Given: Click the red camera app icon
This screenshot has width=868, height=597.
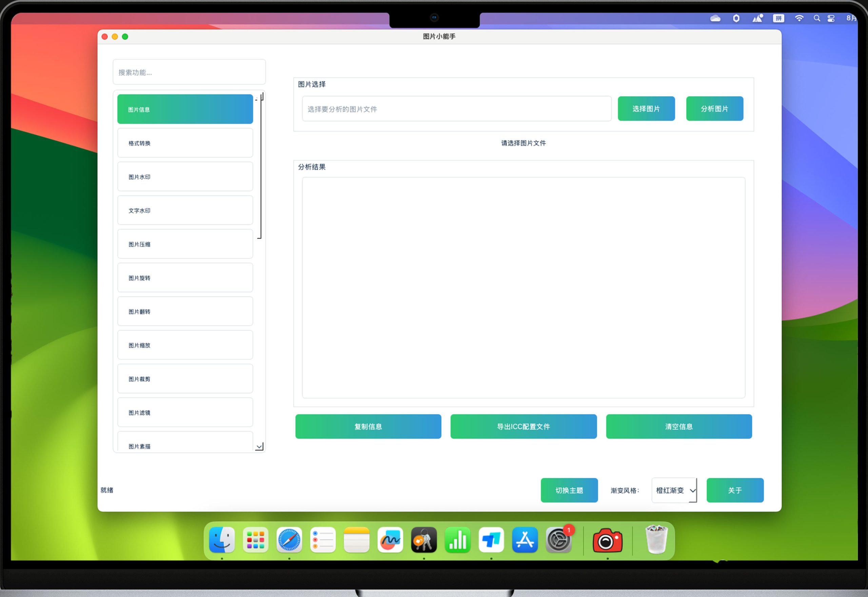Looking at the screenshot, I should tap(608, 540).
